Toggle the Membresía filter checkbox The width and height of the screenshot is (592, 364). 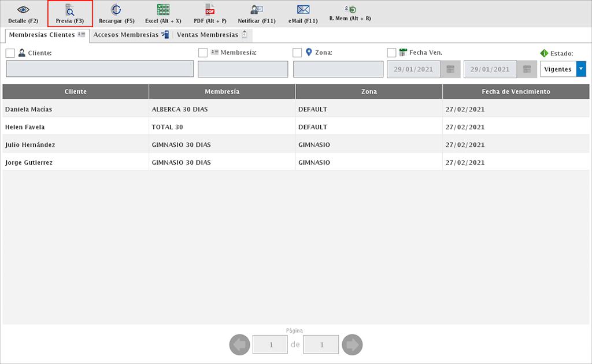pos(203,53)
